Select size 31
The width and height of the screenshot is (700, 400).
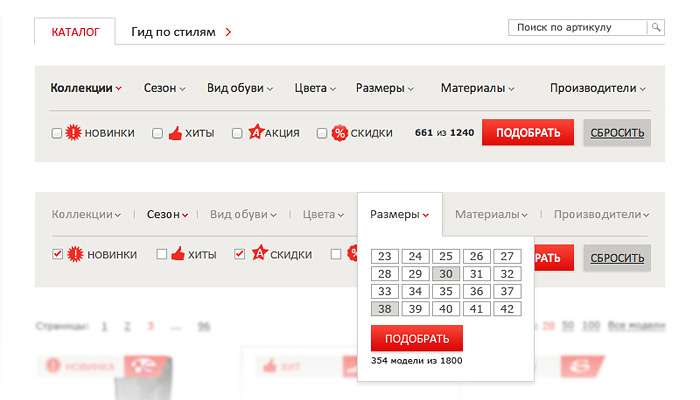(x=476, y=274)
